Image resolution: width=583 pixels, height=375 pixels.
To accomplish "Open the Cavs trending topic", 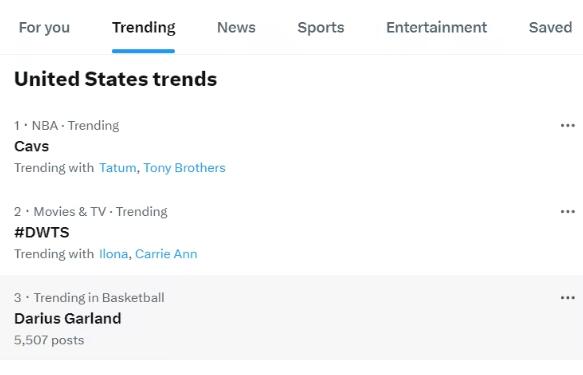I will (32, 146).
